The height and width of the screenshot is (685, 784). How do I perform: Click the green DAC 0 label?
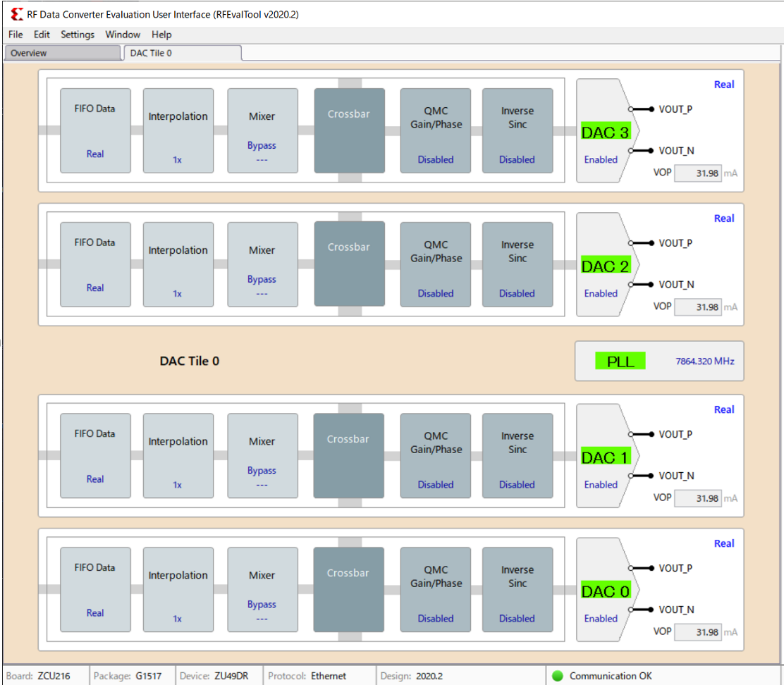(606, 591)
